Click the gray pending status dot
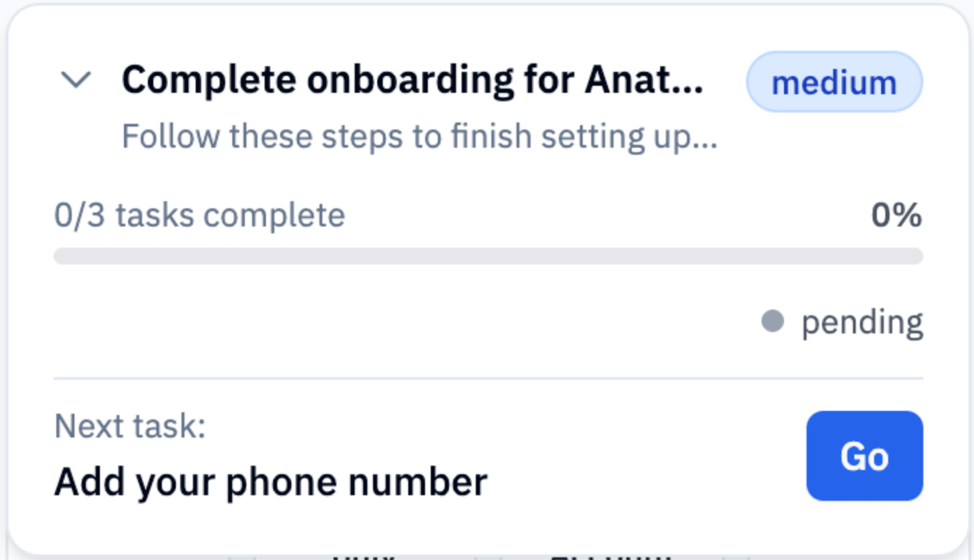 (x=772, y=322)
